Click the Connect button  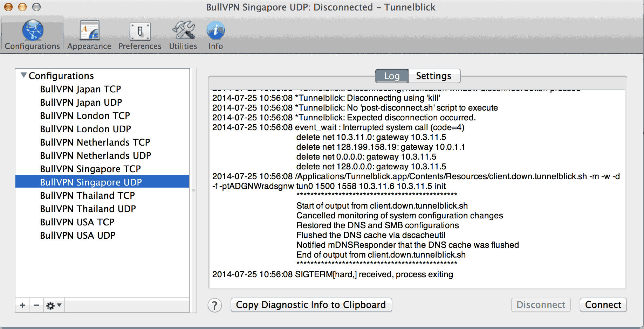(x=603, y=305)
